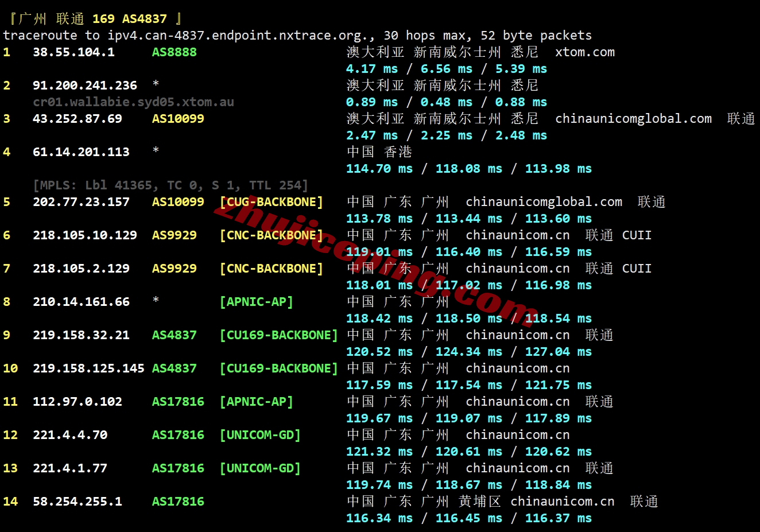Click location 中国 香港 on hop 4

pos(379,152)
